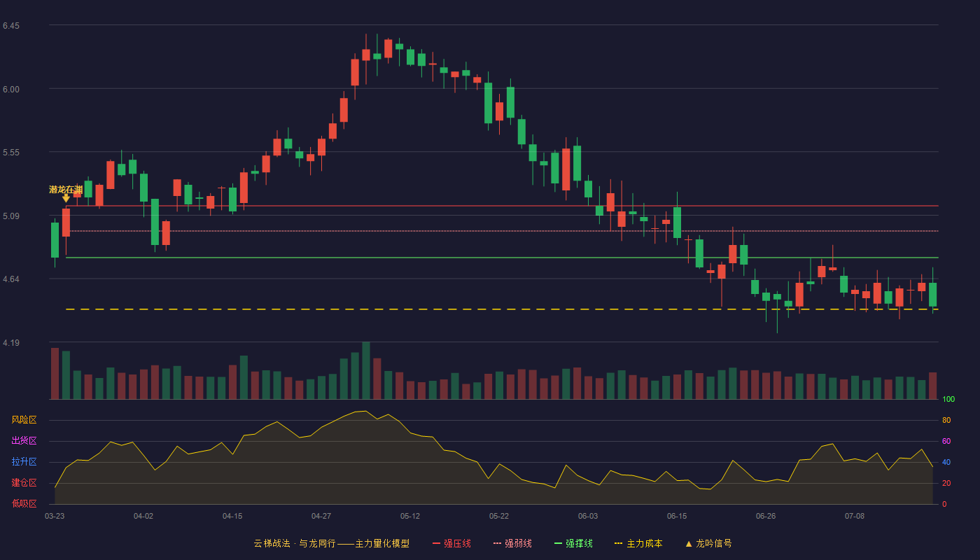Click the 6.00 price axis label
Viewport: 980px width, 560px height.
click(x=11, y=89)
